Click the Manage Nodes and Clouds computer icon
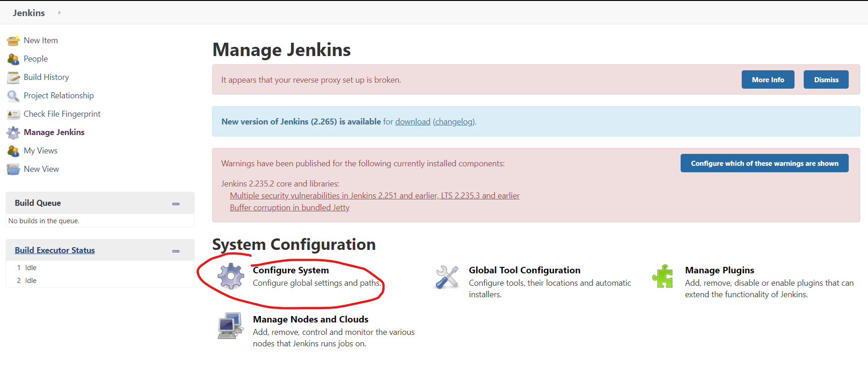The width and height of the screenshot is (868, 373). (231, 326)
